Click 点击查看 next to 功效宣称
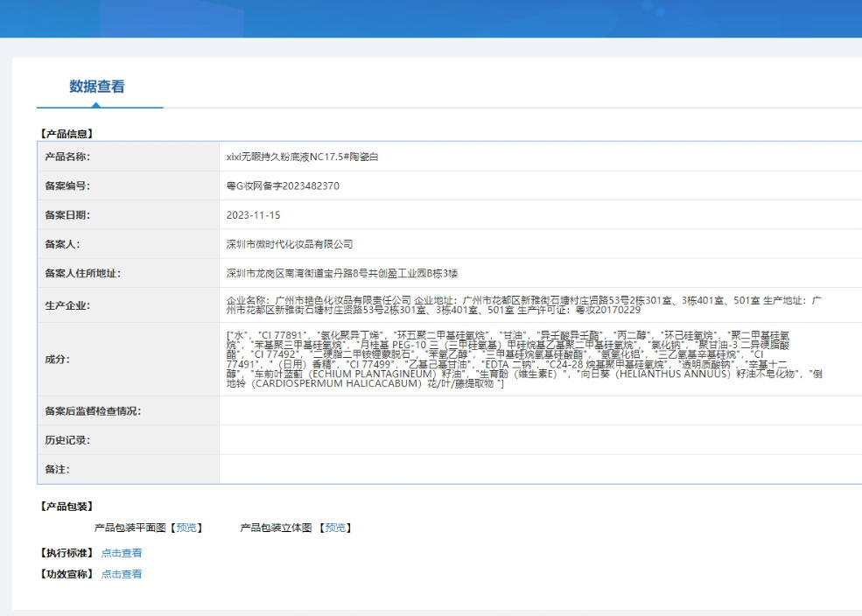This screenshot has height=616, width=862. 122,574
